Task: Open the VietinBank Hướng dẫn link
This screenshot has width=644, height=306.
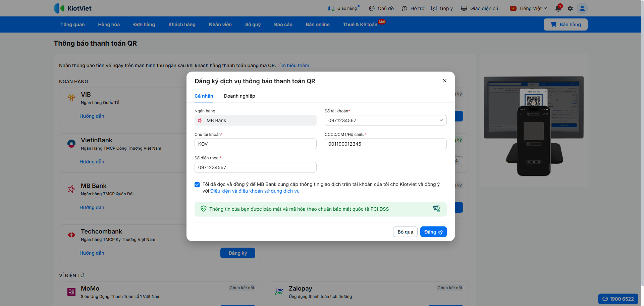Action: tap(92, 162)
